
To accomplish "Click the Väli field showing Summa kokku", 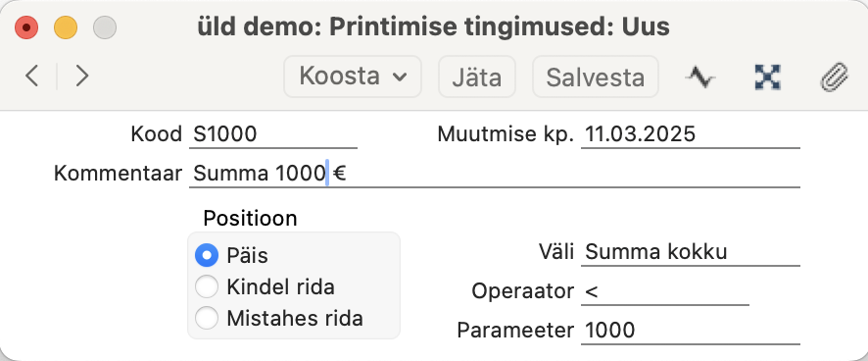I will pos(691,252).
